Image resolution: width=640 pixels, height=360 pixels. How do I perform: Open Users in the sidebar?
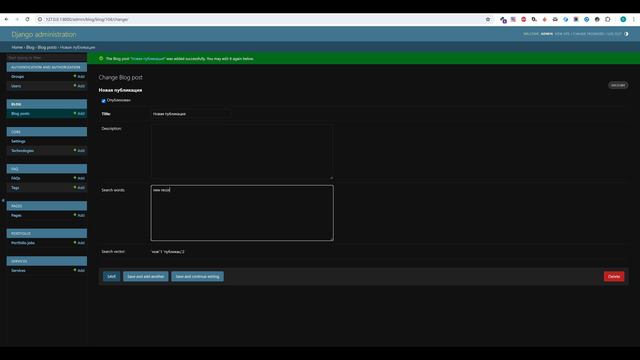tap(16, 86)
